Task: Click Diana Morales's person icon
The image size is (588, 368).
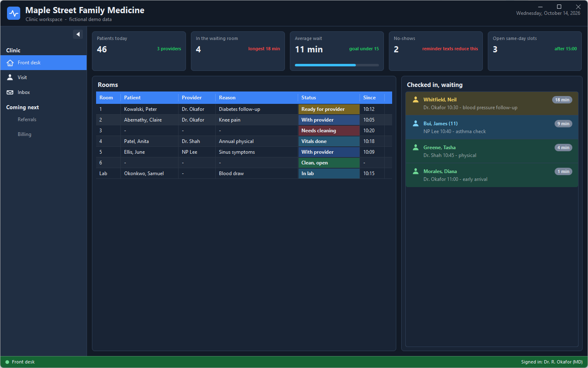Action: (416, 171)
